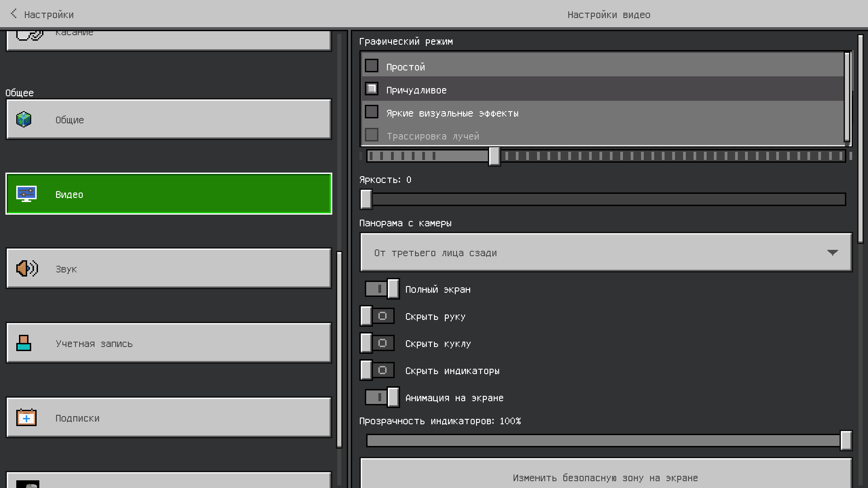Open the Звук settings tab
This screenshot has height=488, width=868.
(169, 268)
